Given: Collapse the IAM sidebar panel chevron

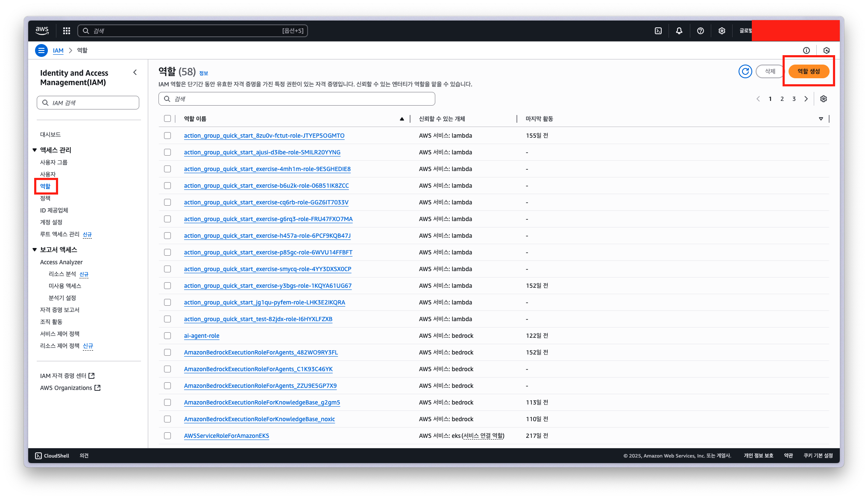Looking at the screenshot, I should pos(135,73).
